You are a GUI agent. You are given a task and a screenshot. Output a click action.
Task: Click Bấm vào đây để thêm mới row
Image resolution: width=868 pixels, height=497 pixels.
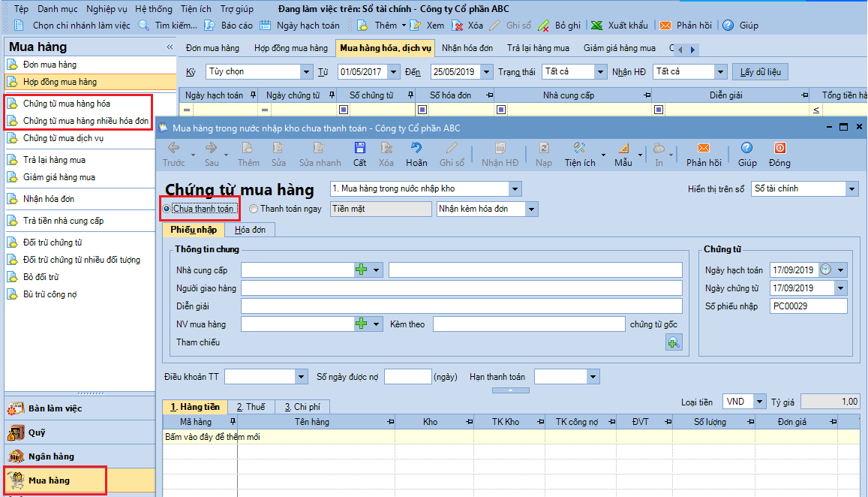pos(512,437)
